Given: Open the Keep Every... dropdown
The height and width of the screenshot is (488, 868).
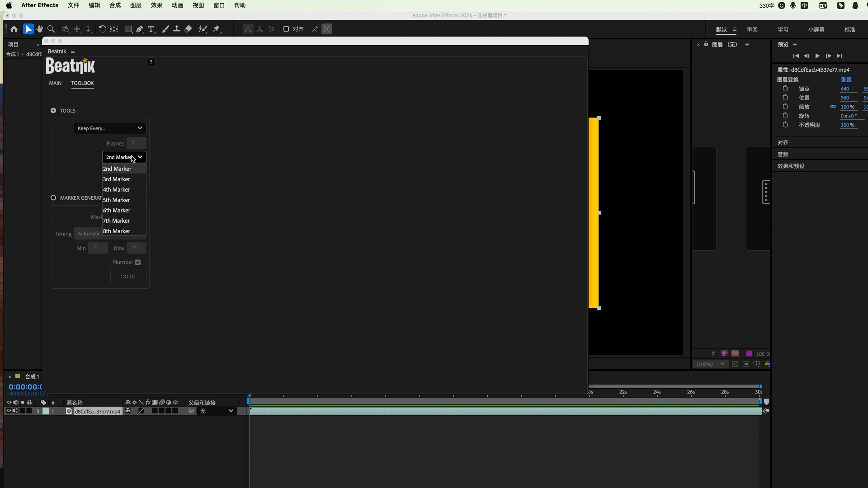Looking at the screenshot, I should point(110,128).
